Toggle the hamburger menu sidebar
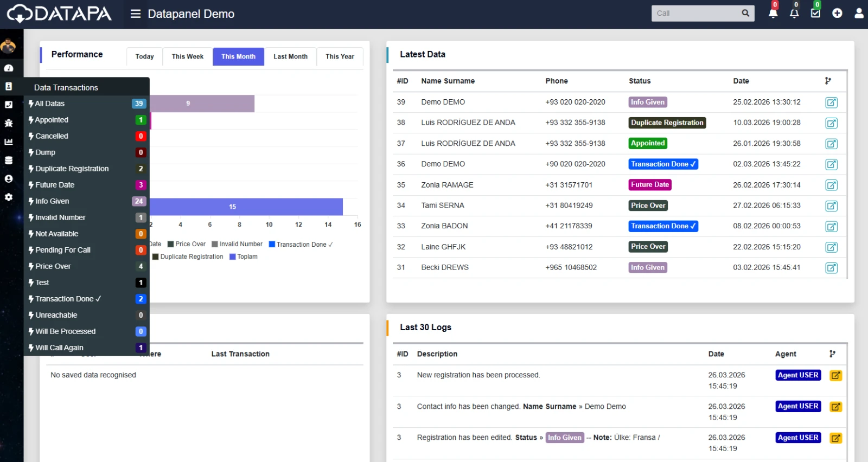The width and height of the screenshot is (868, 462). pyautogui.click(x=136, y=14)
